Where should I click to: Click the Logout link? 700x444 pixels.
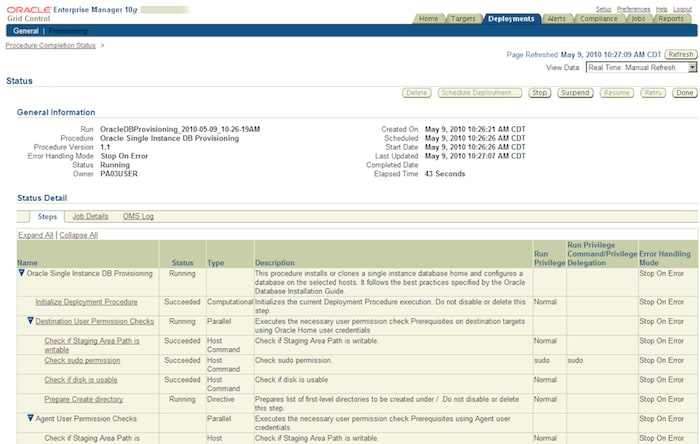click(682, 9)
